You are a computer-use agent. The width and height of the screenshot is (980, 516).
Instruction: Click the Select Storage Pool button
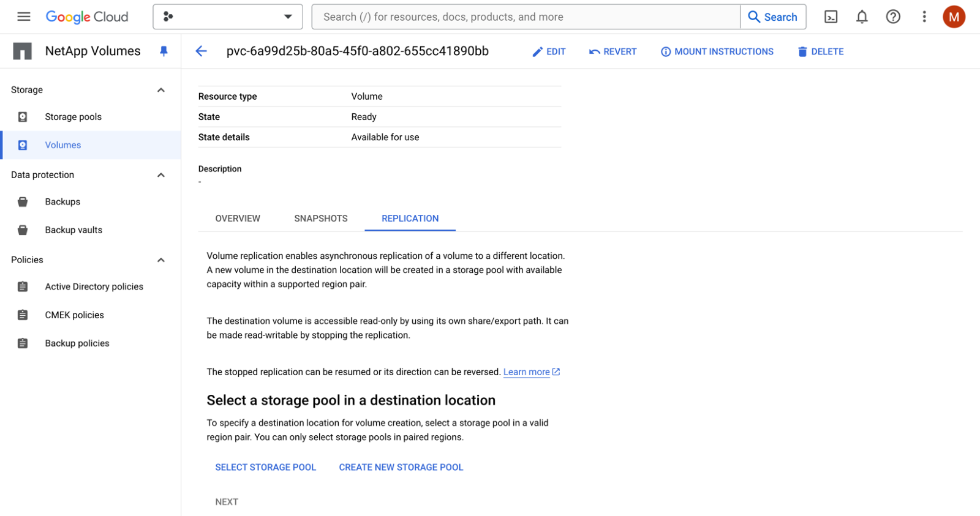pyautogui.click(x=265, y=468)
